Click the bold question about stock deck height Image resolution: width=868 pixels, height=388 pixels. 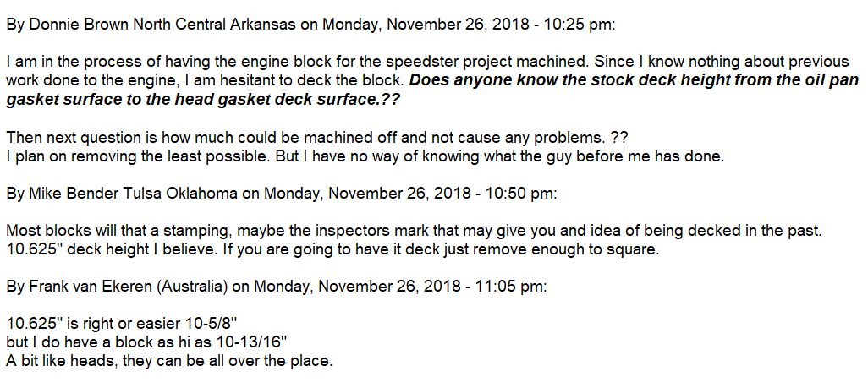coord(635,81)
